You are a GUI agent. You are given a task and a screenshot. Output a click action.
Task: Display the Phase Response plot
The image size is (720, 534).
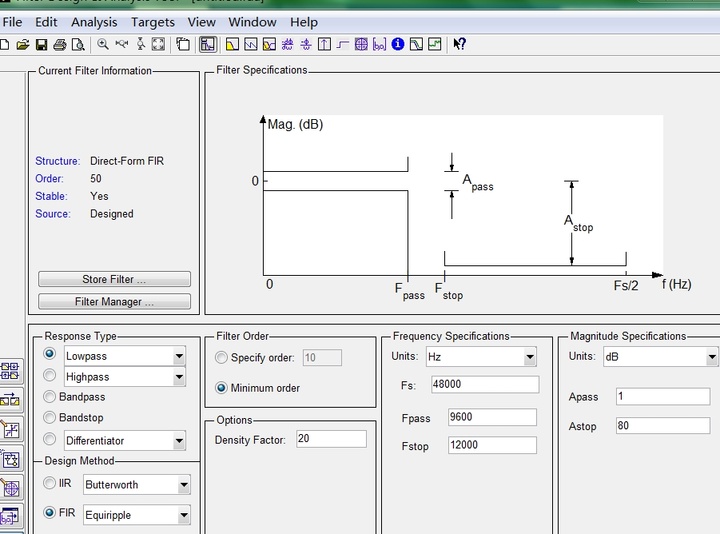pos(251,44)
